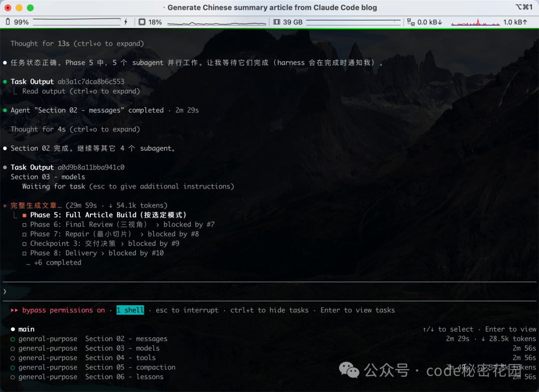Click the bullet before 'Section 02 完成'
Viewport: 539px width, 392px height.
5,149
